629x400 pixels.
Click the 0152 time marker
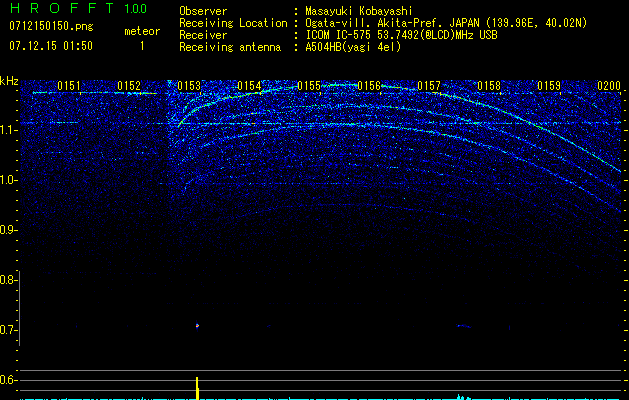pyautogui.click(x=129, y=86)
